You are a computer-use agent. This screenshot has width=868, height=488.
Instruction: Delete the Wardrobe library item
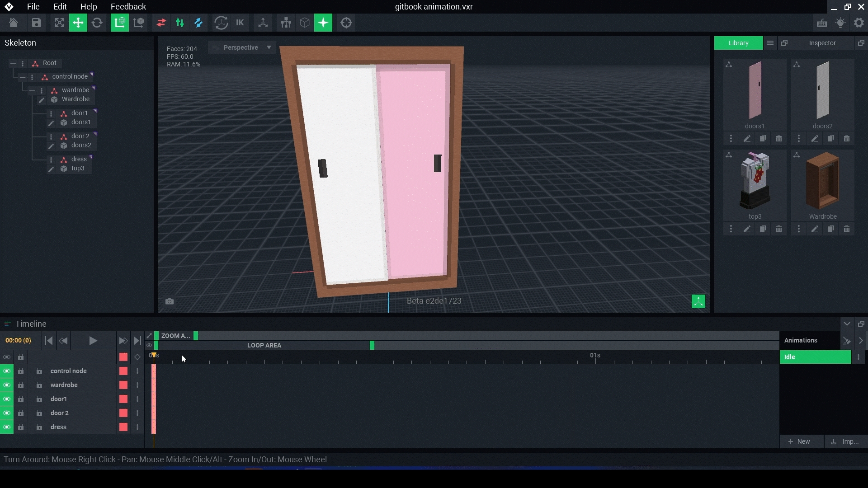click(x=847, y=229)
